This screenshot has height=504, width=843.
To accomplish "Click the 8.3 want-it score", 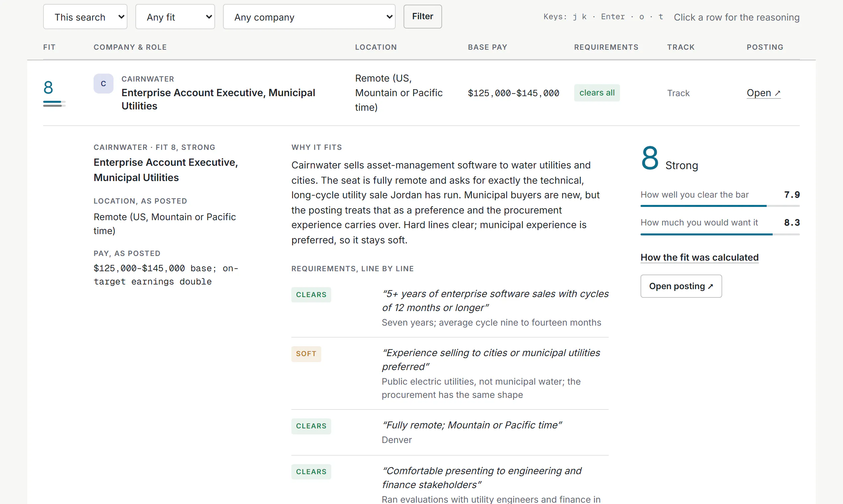I will click(792, 222).
